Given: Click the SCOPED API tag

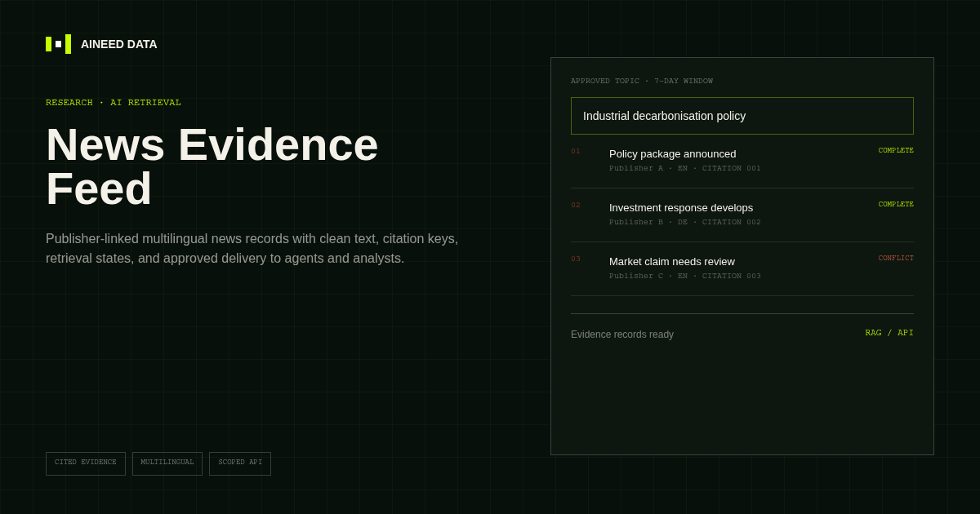Looking at the screenshot, I should tap(240, 463).
